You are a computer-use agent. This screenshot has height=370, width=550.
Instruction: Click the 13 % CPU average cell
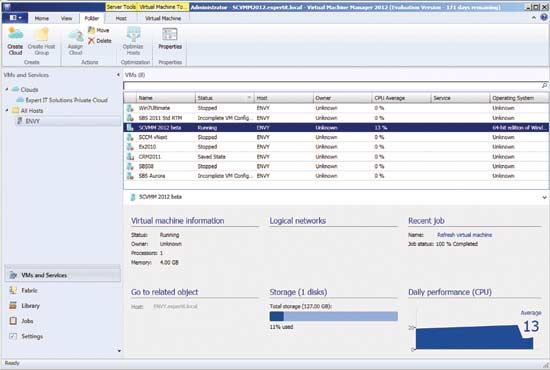(401, 128)
